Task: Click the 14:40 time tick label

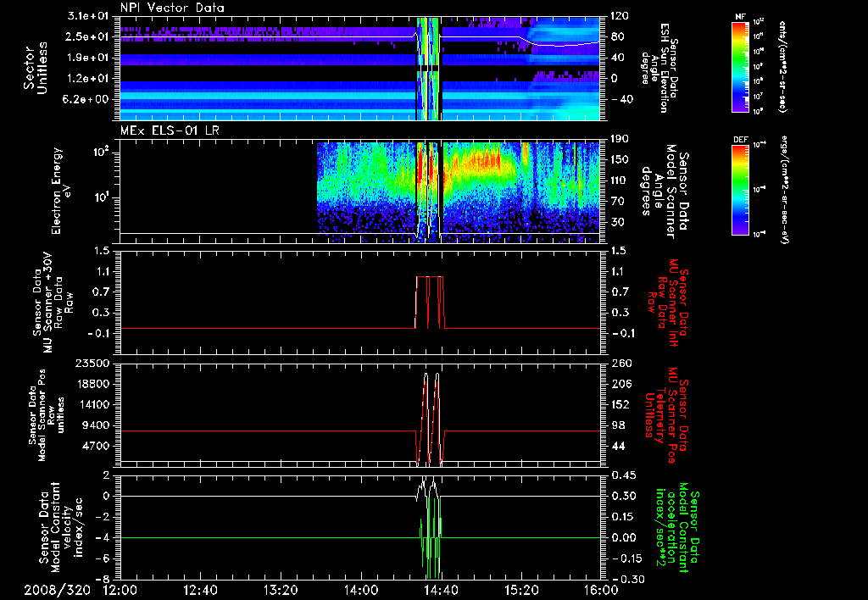Action: click(x=441, y=589)
